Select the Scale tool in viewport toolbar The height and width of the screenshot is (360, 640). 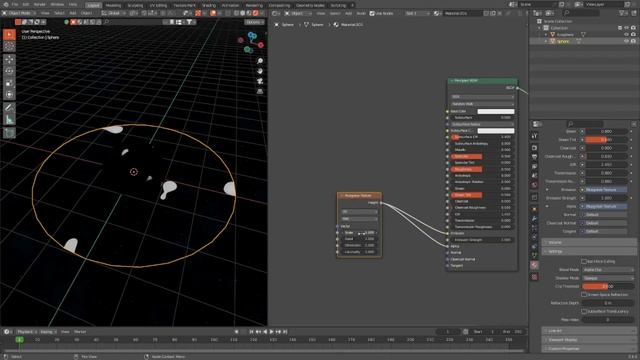point(9,83)
